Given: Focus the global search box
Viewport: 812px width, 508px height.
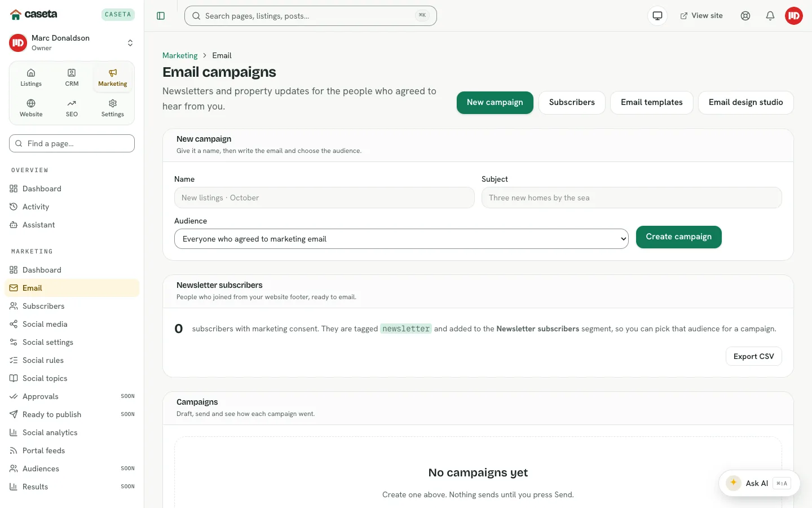Looking at the screenshot, I should [311, 16].
